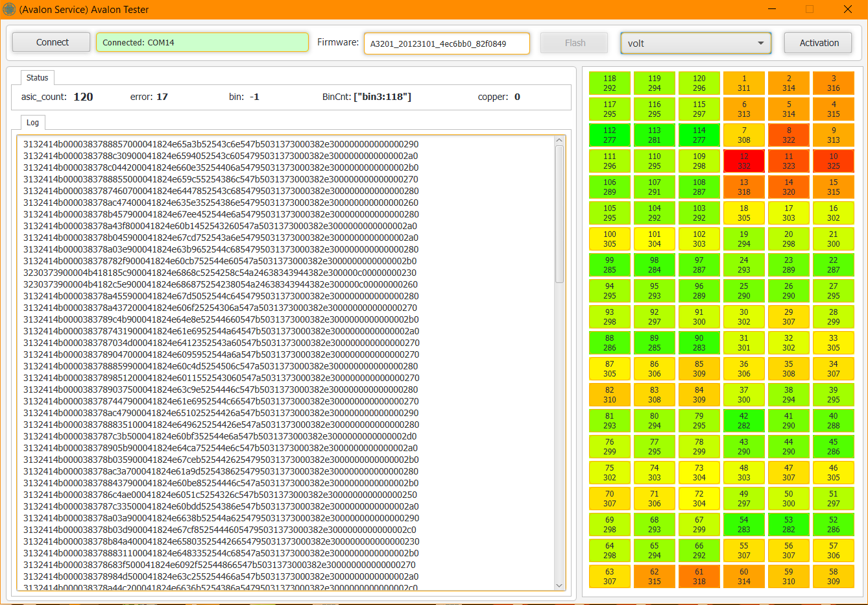Click the green ASIC cell 114 showing 277
868x605 pixels.
coord(699,135)
